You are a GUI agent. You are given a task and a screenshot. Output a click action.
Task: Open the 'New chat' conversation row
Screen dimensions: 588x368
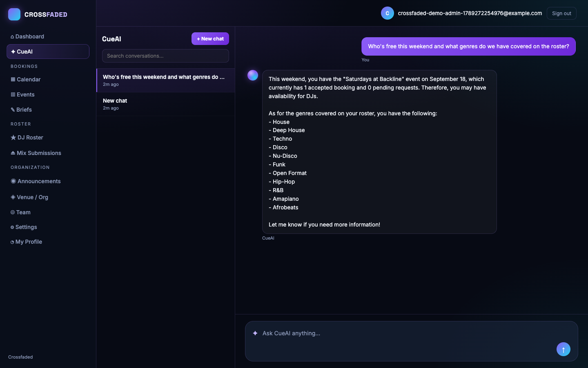point(165,104)
